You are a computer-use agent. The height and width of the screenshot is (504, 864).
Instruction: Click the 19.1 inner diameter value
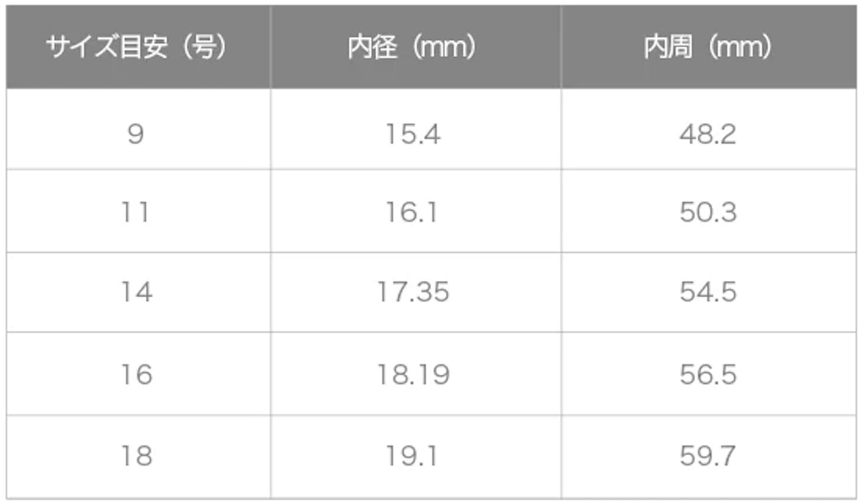pos(411,456)
